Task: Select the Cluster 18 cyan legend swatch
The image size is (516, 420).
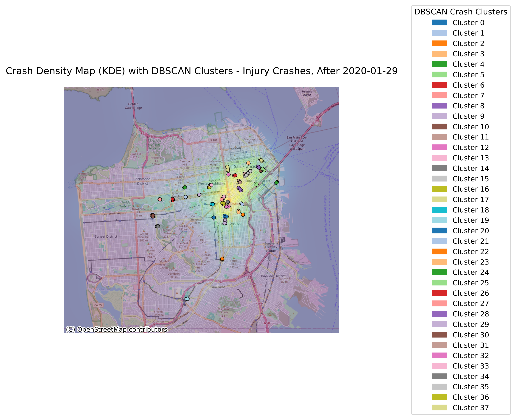Action: click(439, 210)
